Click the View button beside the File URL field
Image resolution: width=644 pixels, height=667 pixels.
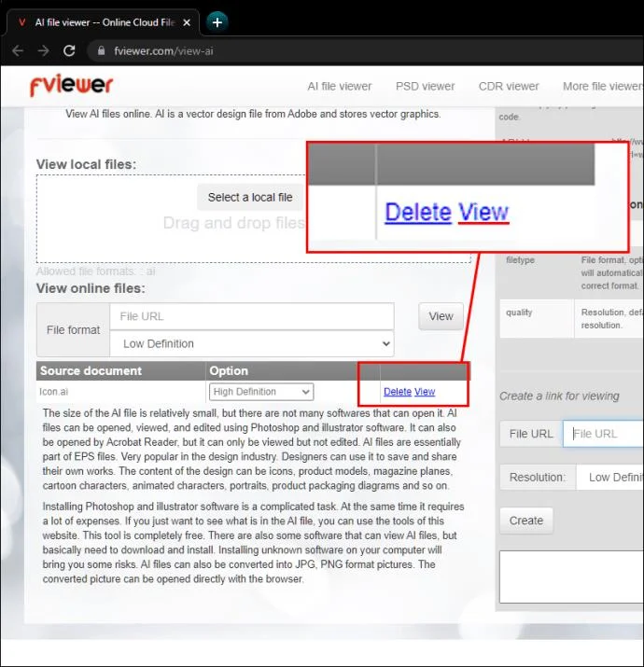pos(441,316)
